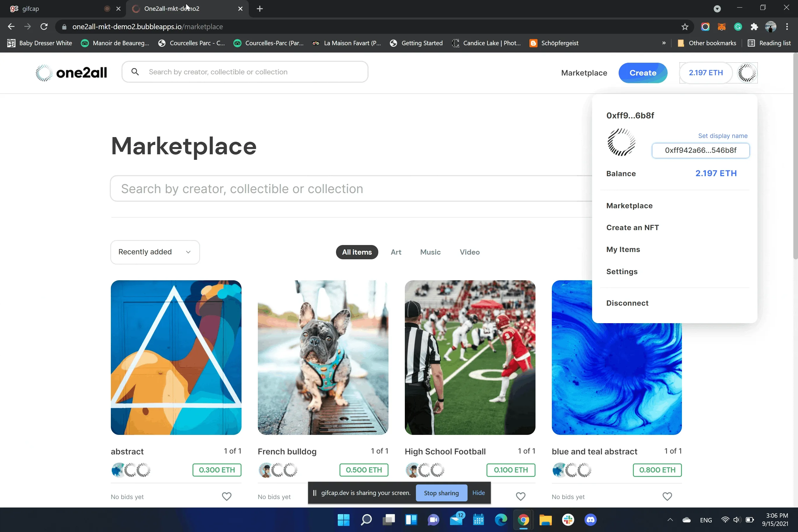The width and height of the screenshot is (798, 532).
Task: Click the 0.300 ETH price tag
Action: pos(217,470)
